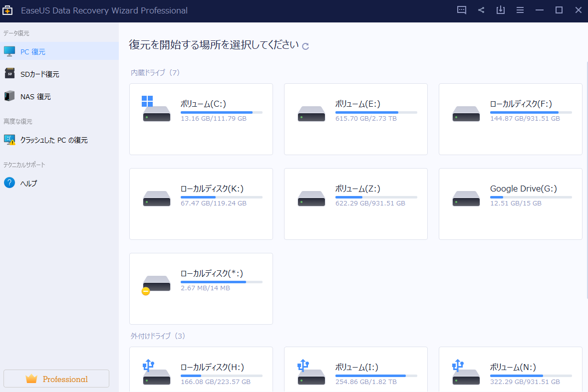Click the crashed PC warning icon

[9, 140]
